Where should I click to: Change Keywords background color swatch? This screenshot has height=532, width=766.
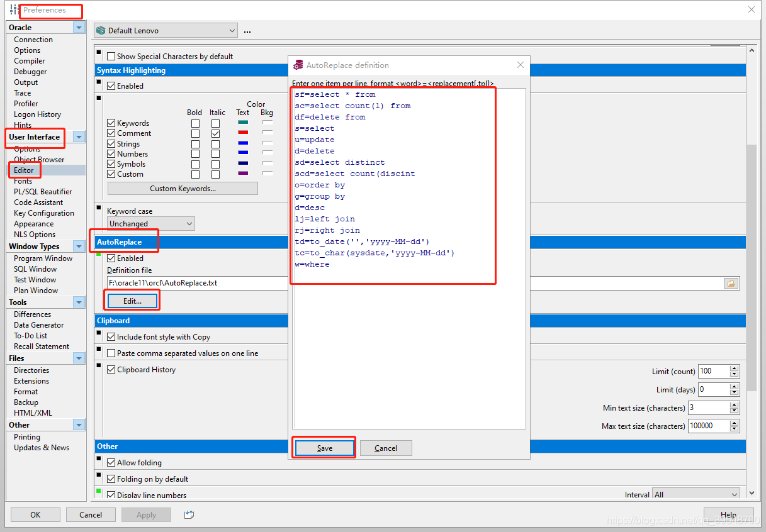point(268,123)
